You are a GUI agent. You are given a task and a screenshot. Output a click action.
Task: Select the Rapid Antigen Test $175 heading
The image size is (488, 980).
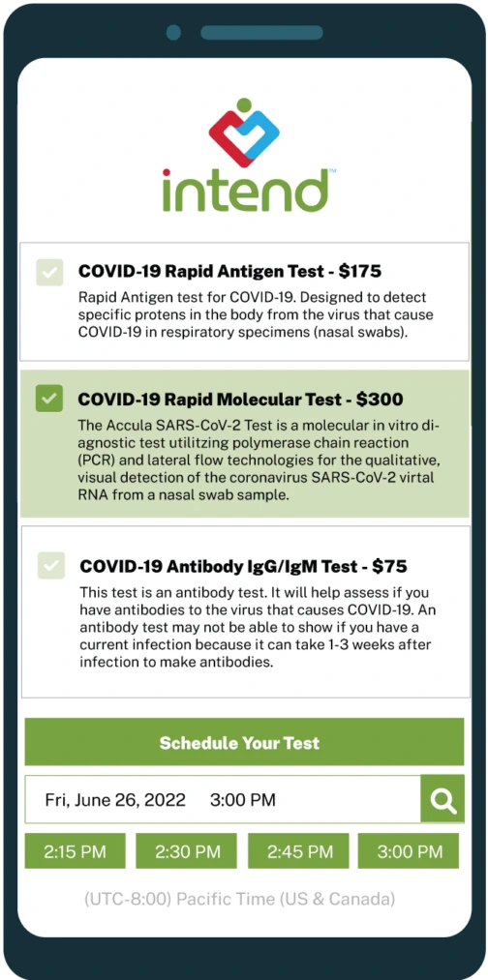point(229,271)
